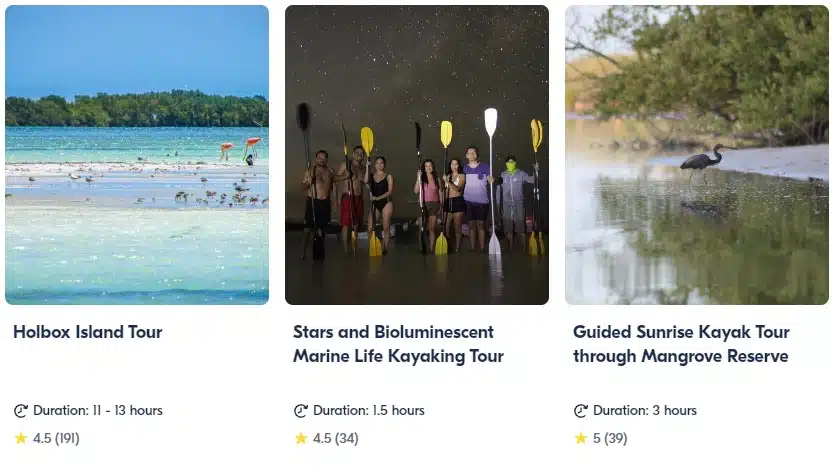834x470 pixels.
Task: Click the yellow star next to 4.5 (191)
Action: [21, 438]
